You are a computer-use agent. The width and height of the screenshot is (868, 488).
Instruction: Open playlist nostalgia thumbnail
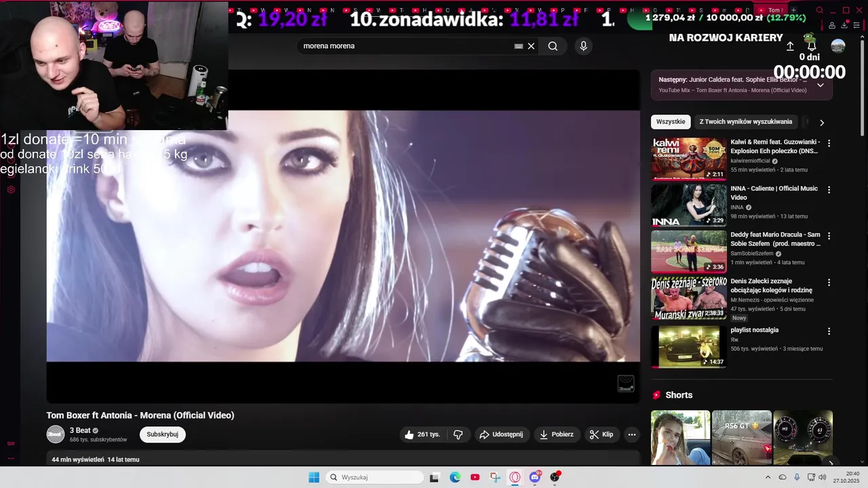689,346
